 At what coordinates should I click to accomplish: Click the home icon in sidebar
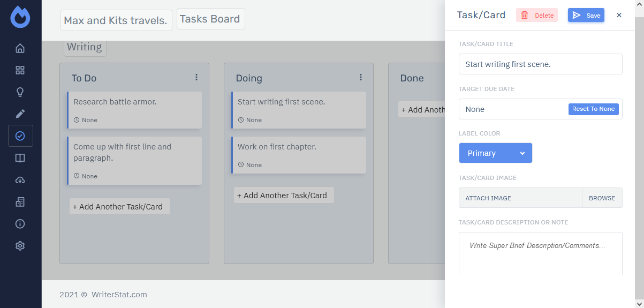20,48
